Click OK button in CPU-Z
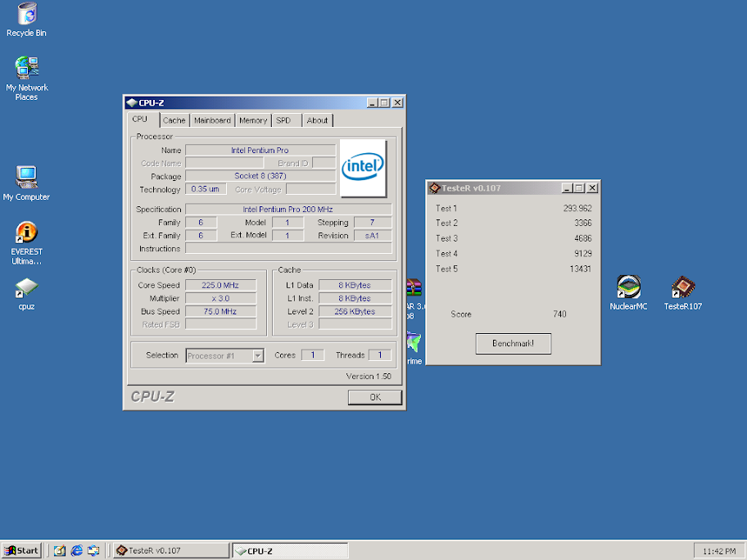Image resolution: width=747 pixels, height=560 pixels. [375, 397]
